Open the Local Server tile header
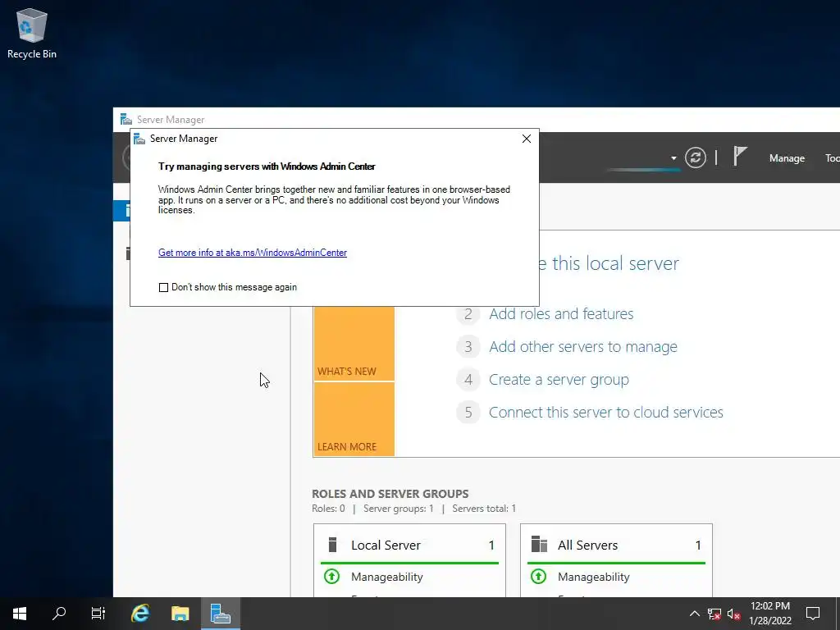 [x=410, y=546]
